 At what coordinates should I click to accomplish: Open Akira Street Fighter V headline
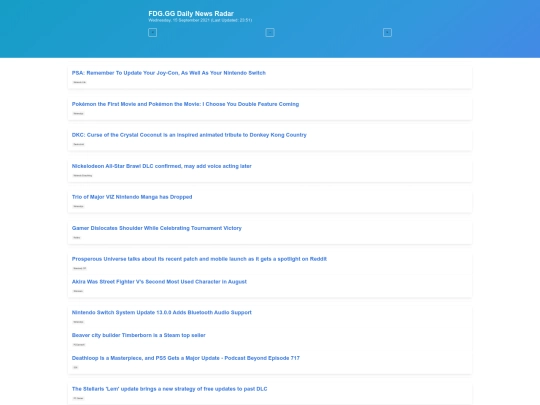pos(159,282)
